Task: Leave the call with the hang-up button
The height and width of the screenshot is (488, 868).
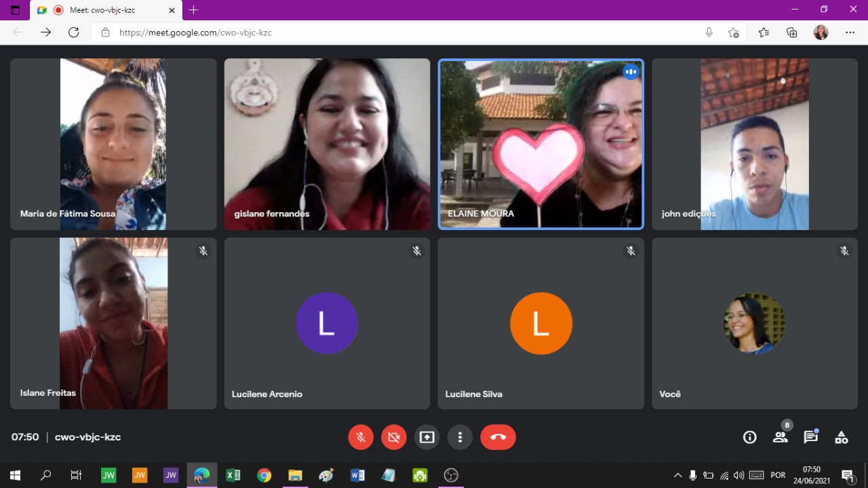Action: [498, 437]
